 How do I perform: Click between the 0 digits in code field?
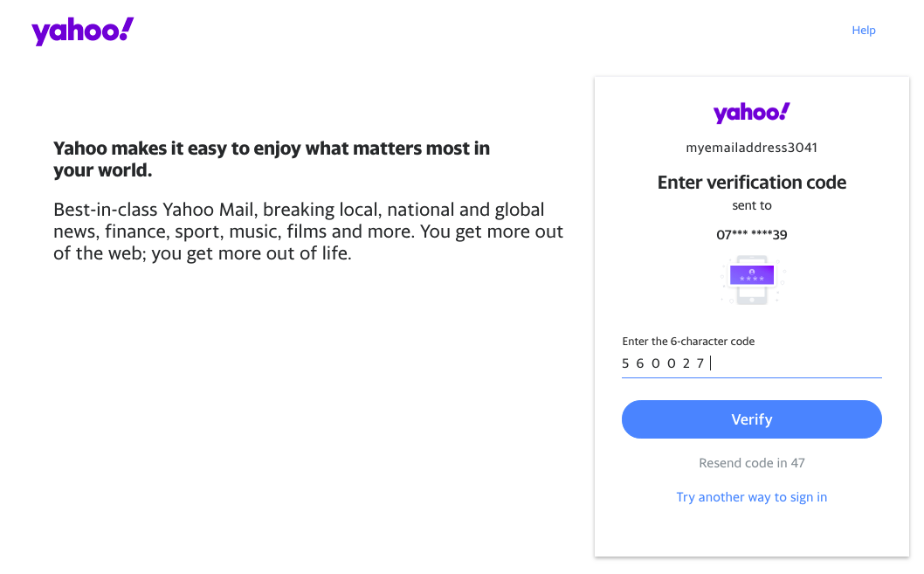[x=664, y=363]
